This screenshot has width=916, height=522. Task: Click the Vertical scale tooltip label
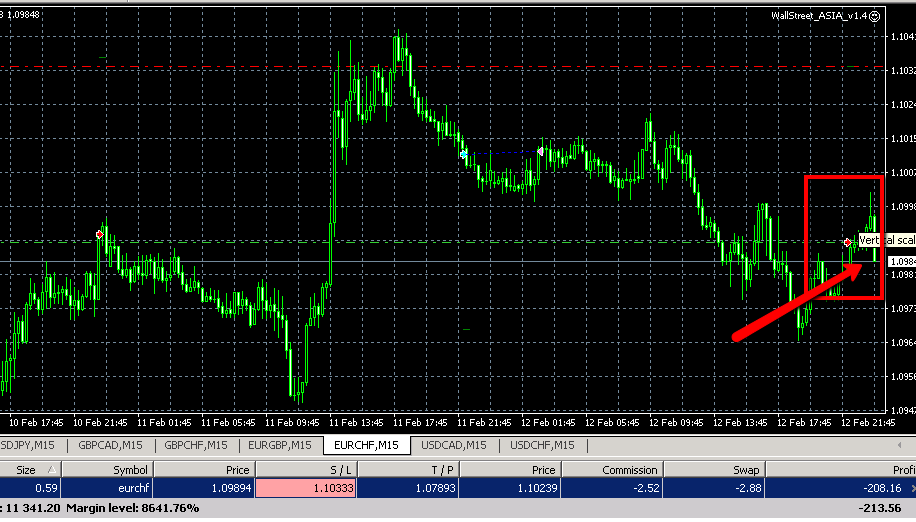click(887, 240)
